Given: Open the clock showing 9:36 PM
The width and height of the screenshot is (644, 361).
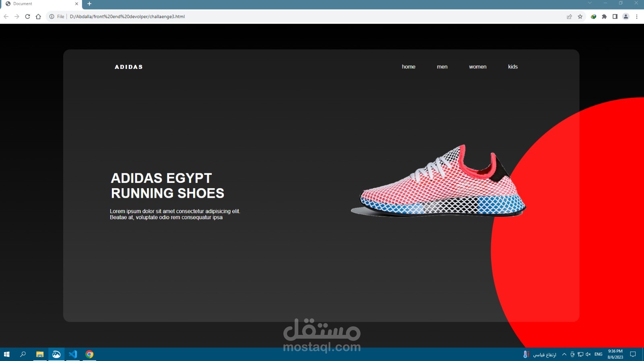Looking at the screenshot, I should point(615,354).
